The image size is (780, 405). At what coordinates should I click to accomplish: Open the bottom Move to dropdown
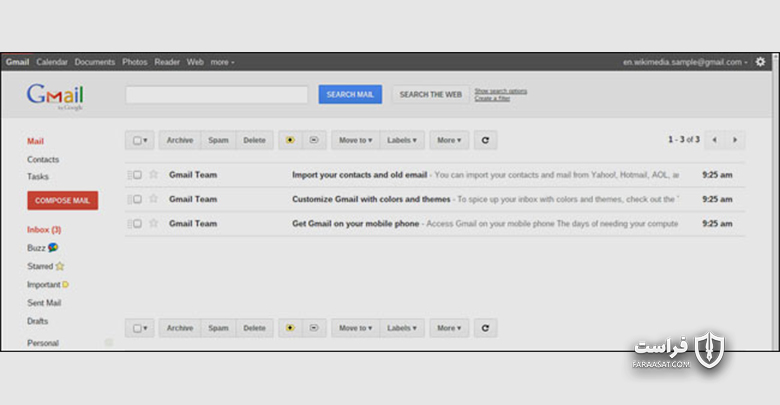pyautogui.click(x=356, y=328)
